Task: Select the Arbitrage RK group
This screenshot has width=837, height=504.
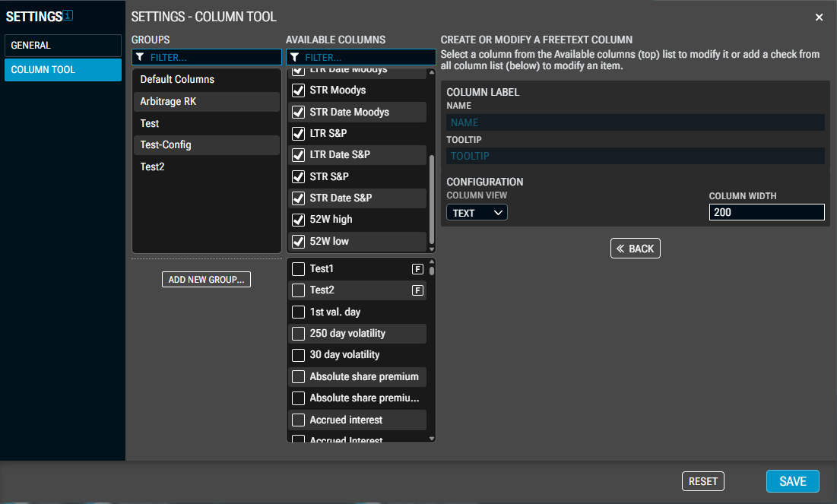Action: (x=207, y=101)
